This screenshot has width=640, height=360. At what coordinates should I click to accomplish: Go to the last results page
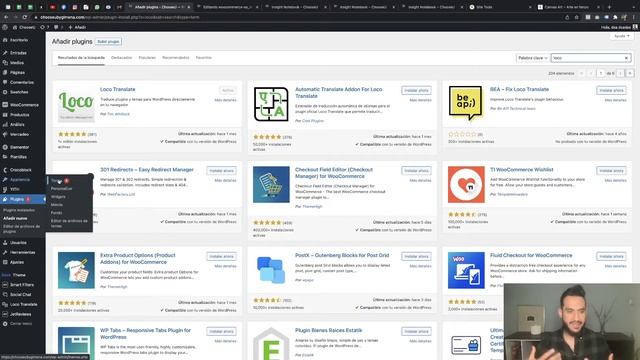[x=630, y=73]
